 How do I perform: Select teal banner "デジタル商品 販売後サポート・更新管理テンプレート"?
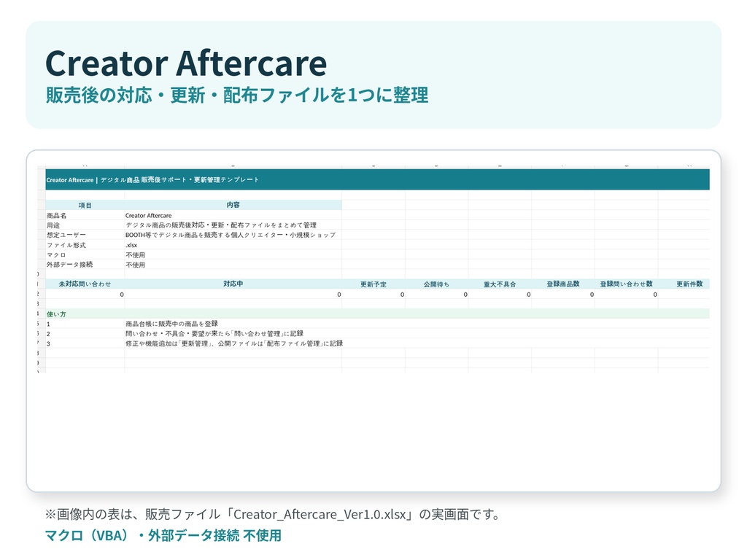pyautogui.click(x=377, y=179)
